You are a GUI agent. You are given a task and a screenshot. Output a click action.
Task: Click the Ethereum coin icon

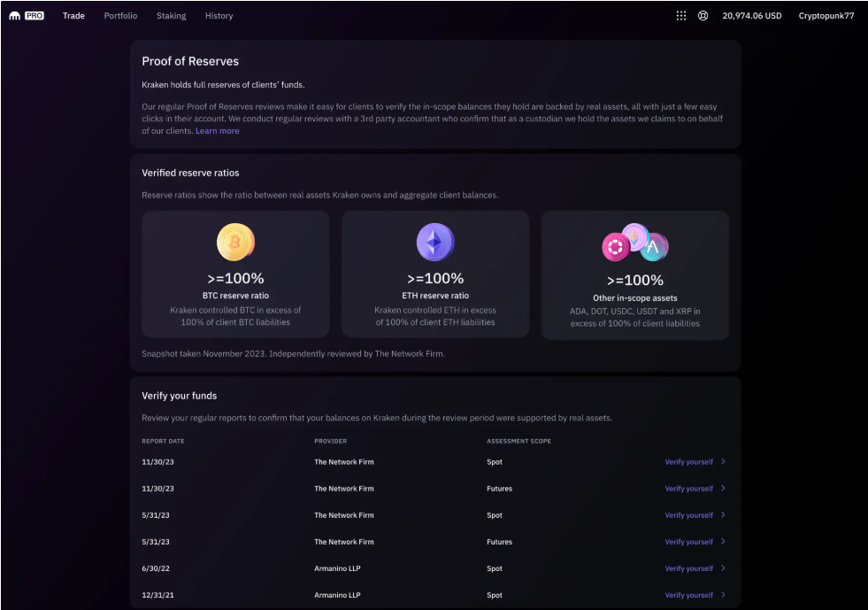(435, 242)
